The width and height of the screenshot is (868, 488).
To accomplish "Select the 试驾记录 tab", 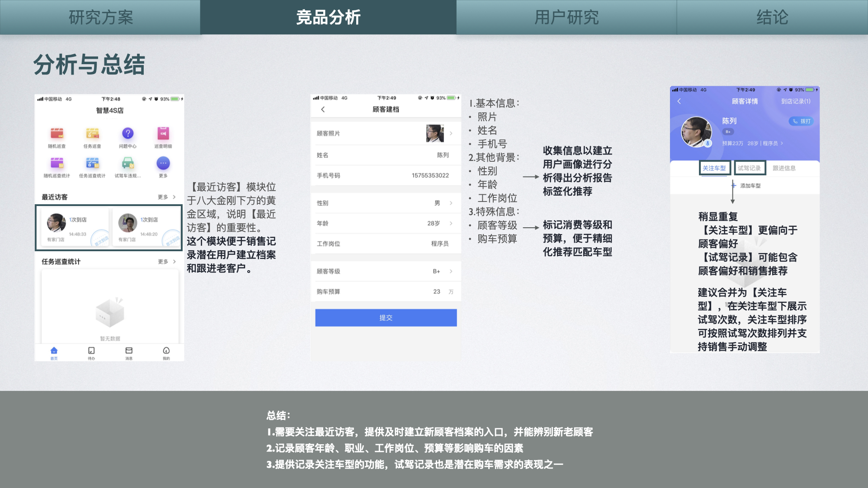I will [749, 168].
